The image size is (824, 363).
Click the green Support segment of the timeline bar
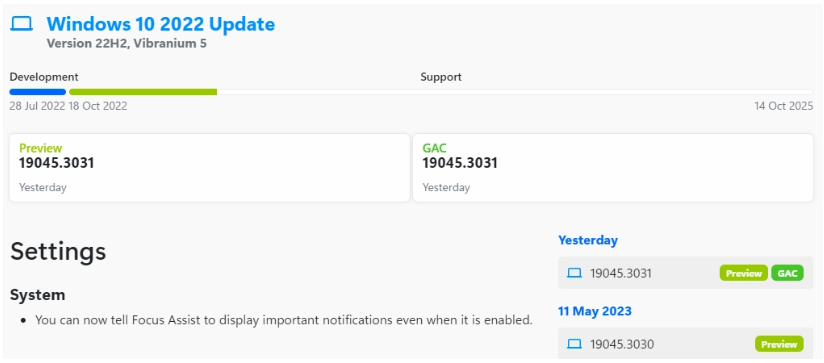point(143,92)
